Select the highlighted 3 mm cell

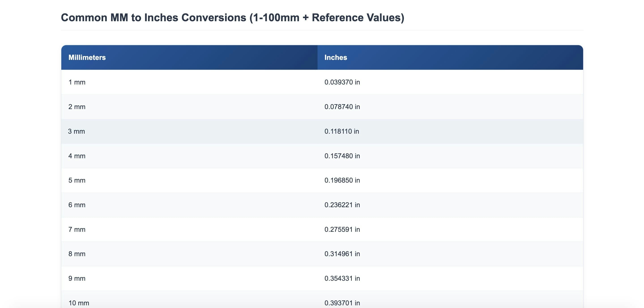click(76, 131)
